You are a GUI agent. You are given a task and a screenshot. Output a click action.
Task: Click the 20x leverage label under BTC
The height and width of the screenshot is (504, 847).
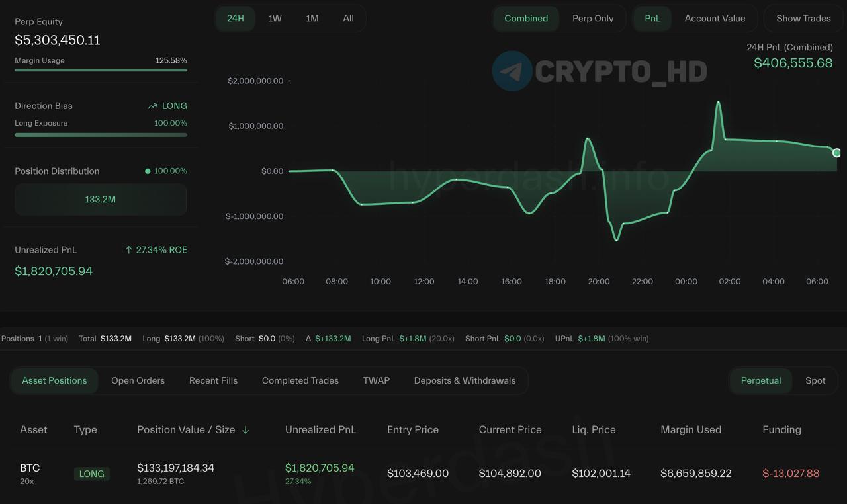[27, 482]
